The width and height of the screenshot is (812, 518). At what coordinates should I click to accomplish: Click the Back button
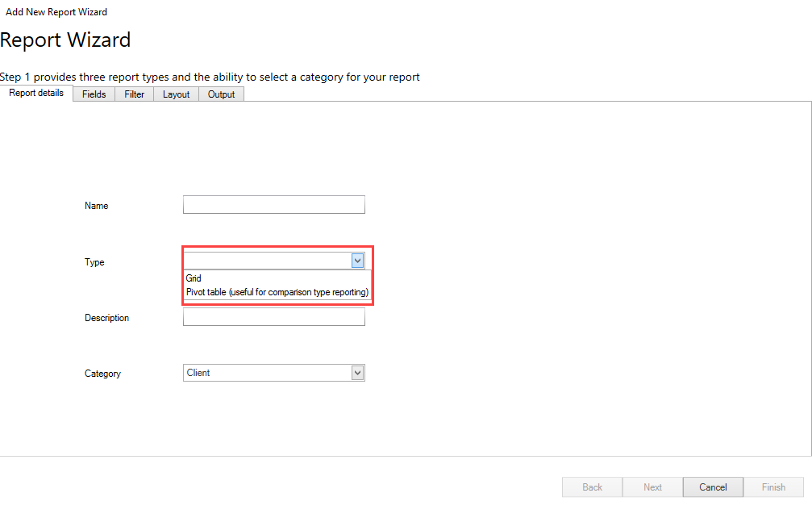tap(592, 487)
